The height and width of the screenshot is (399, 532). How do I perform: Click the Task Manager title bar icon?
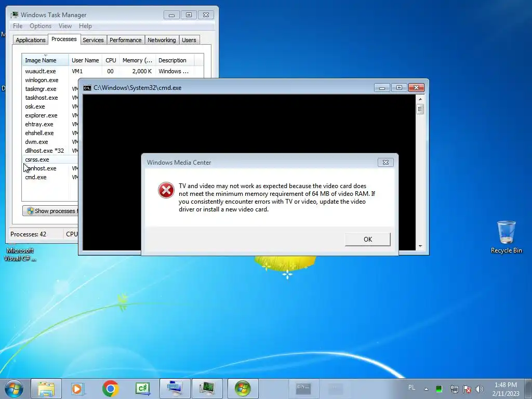click(15, 15)
